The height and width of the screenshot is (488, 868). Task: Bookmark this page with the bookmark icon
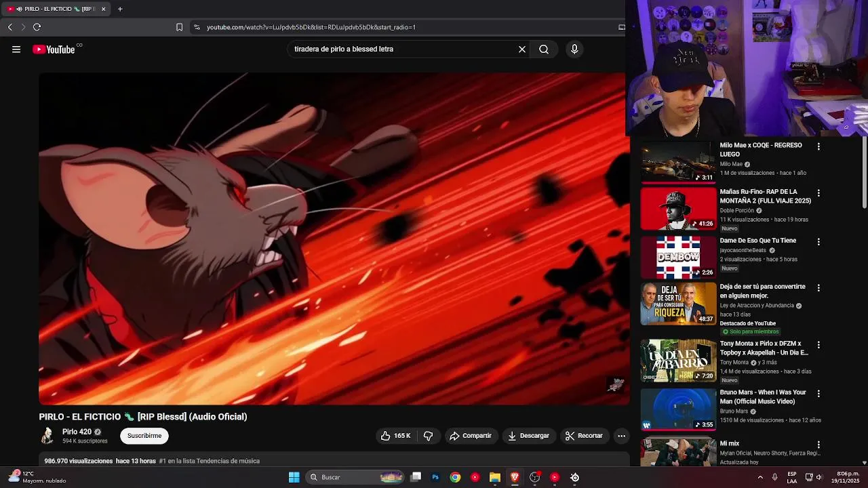(x=179, y=27)
